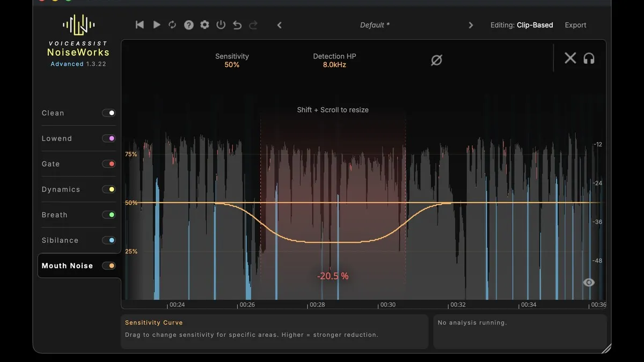Image resolution: width=644 pixels, height=362 pixels.
Task: Click the window resize corner handle
Action: coord(606,349)
